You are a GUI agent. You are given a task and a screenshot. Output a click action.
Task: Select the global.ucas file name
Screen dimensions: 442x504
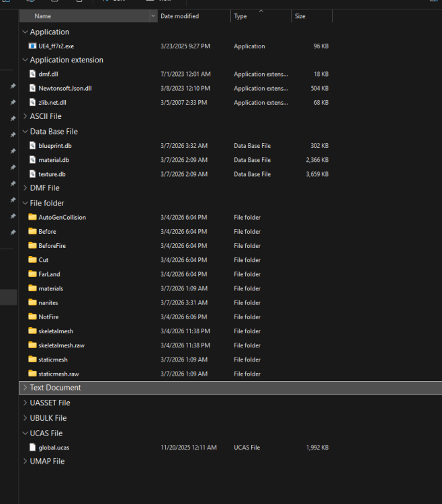pos(54,447)
